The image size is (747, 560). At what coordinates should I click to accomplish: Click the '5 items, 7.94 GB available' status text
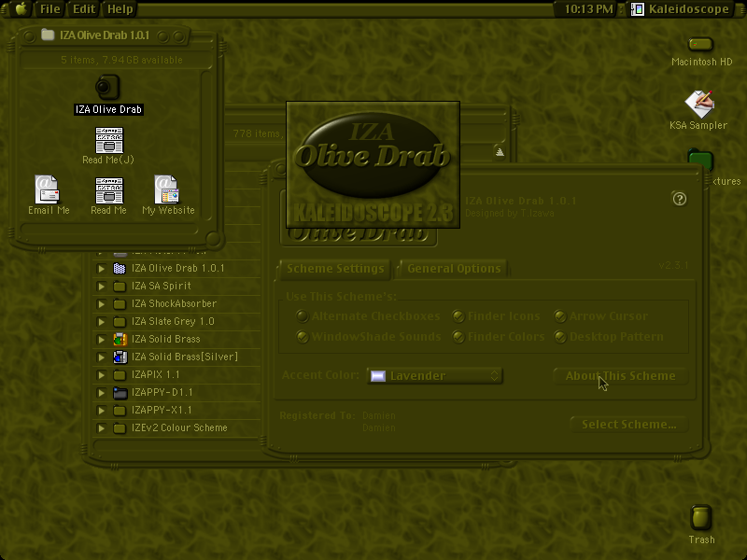coord(121,60)
